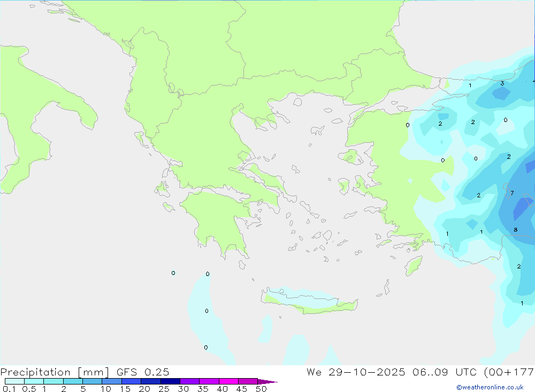Click the legend label '45'

(242, 389)
